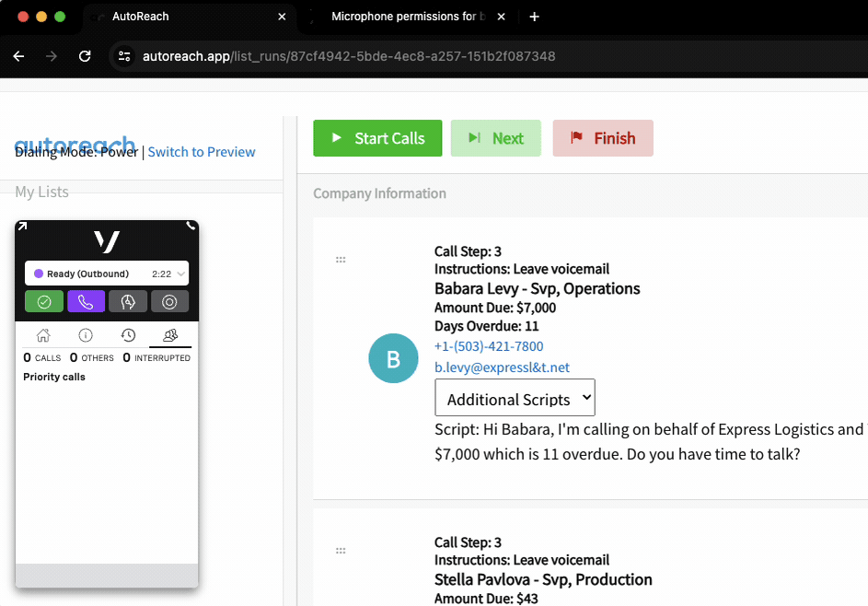Viewport: 868px width, 606px height.
Task: Click the callback clock-phone icon in softphone
Action: 128,301
